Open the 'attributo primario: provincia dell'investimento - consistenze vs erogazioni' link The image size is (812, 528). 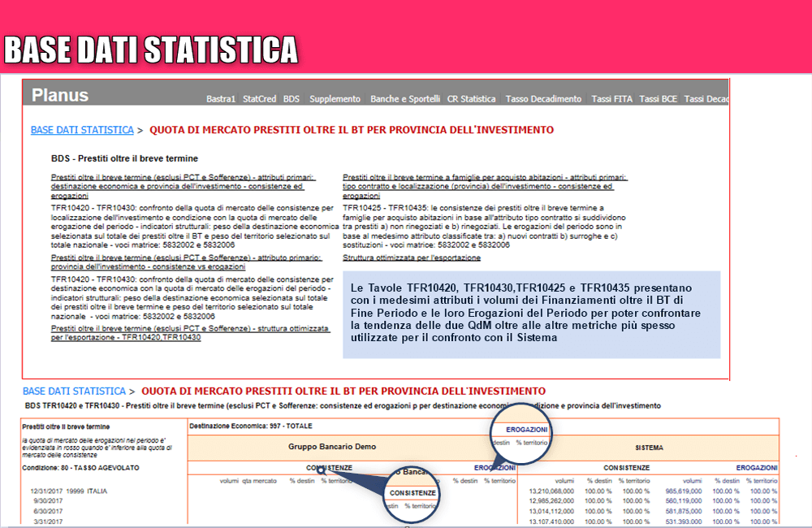pos(186,262)
